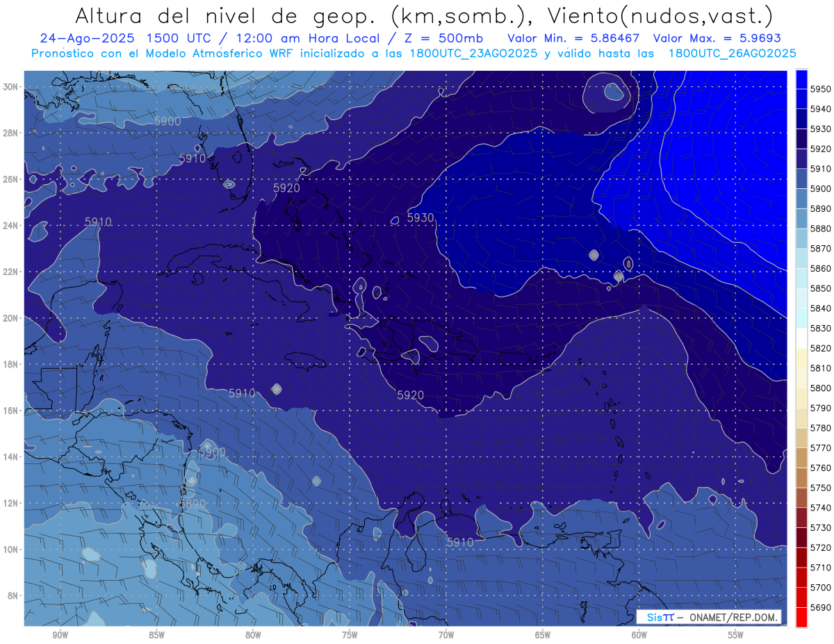The image size is (834, 644).
Task: Click the 5700 color scale label
Action: coord(820,587)
